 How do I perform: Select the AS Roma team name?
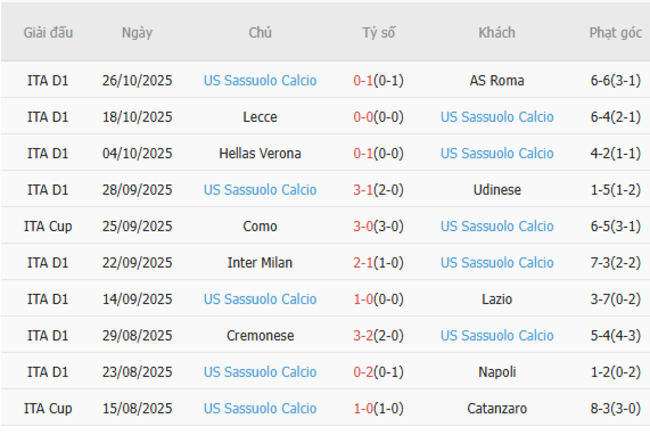(x=497, y=81)
